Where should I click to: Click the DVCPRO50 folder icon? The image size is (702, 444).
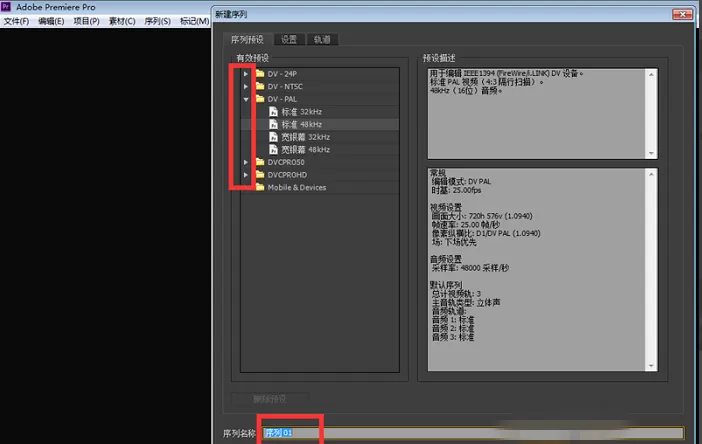(260, 162)
